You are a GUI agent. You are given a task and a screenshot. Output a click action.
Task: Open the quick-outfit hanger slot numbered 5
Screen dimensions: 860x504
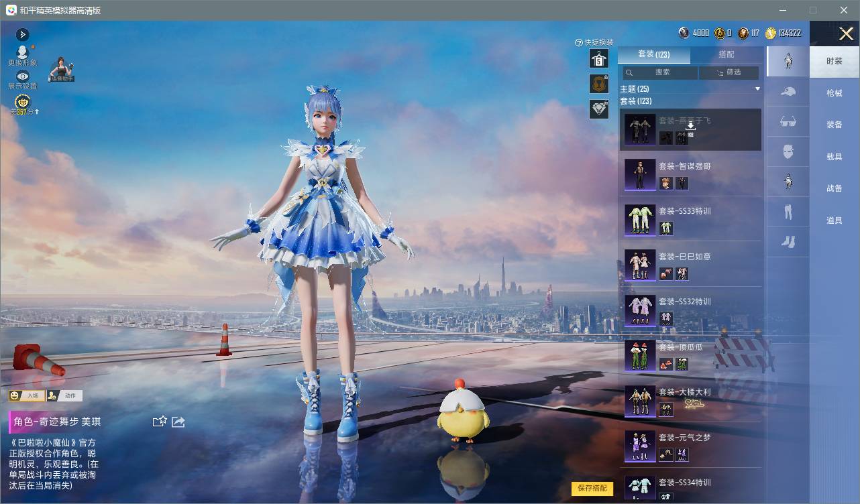click(599, 59)
